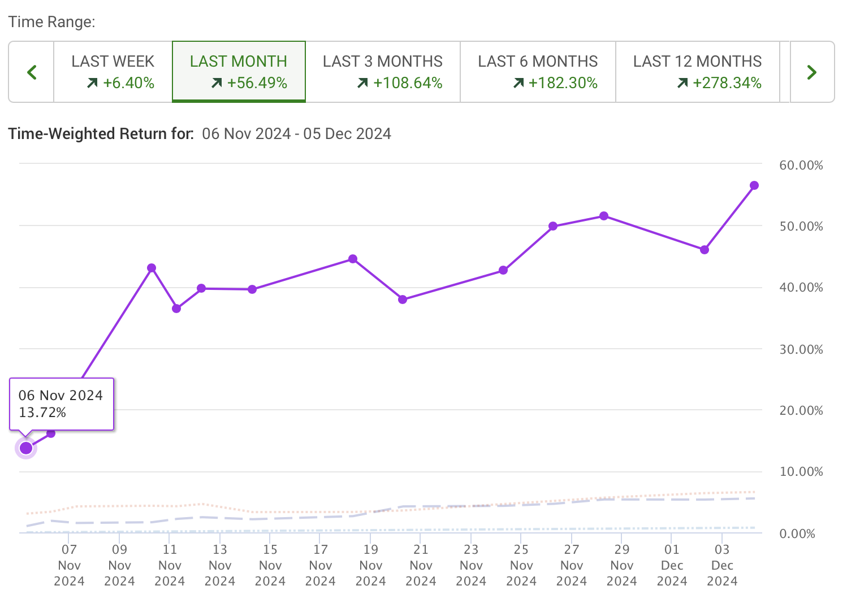Click the data point near 03 Dec dip
The width and height of the screenshot is (847, 616).
click(705, 250)
